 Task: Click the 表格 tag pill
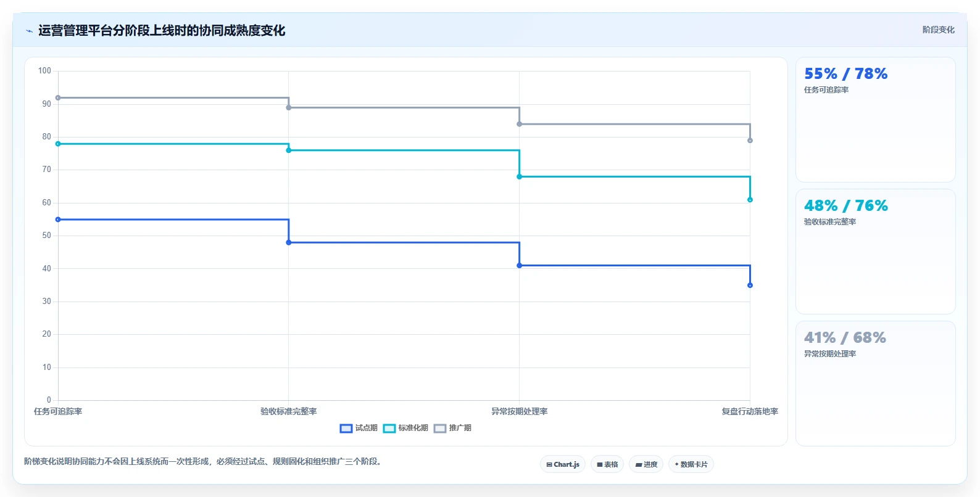[x=607, y=464]
